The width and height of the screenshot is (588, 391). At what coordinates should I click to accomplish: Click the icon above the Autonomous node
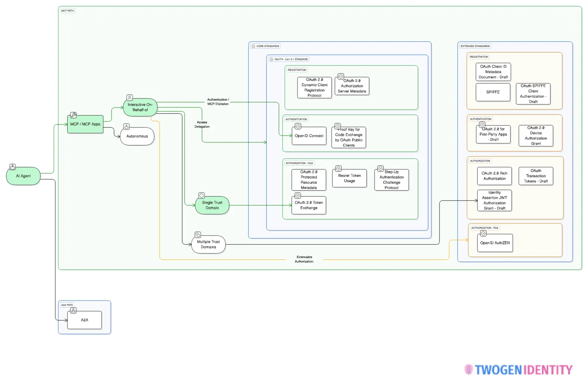(126, 127)
